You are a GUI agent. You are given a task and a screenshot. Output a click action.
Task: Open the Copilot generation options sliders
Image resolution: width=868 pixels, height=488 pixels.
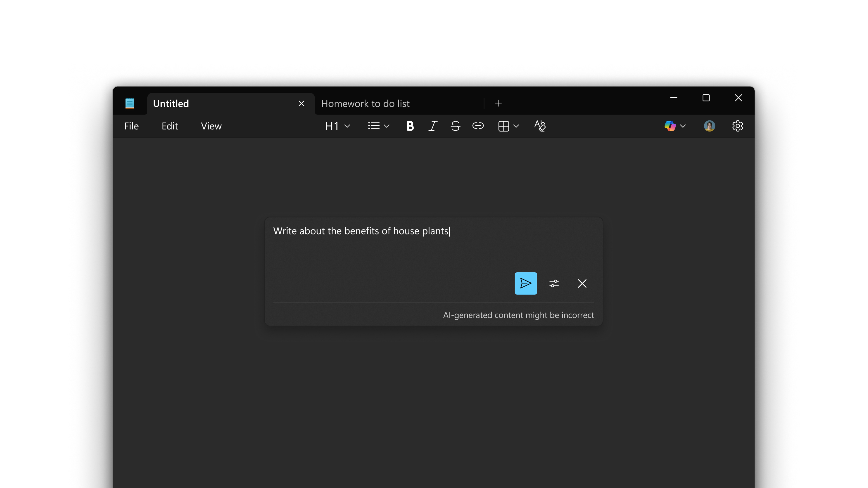coord(554,283)
